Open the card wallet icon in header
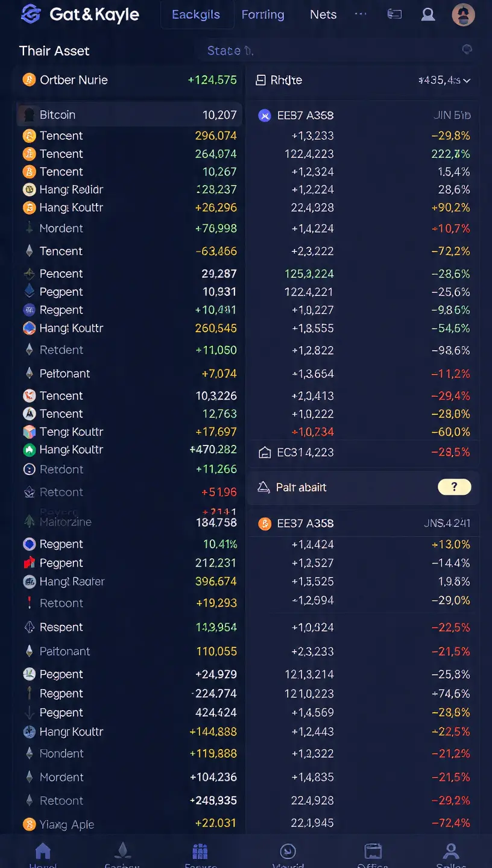The image size is (492, 868). pyautogui.click(x=394, y=14)
